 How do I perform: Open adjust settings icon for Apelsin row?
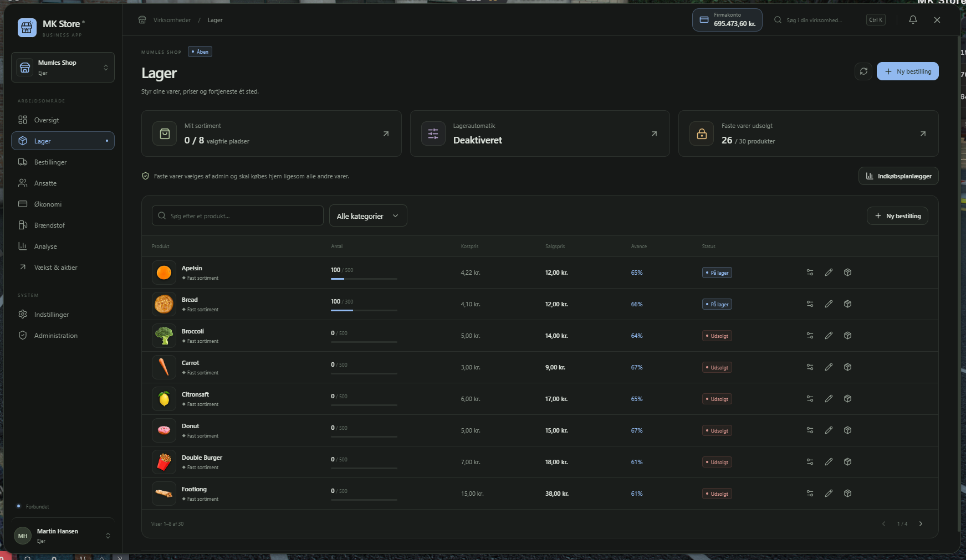point(810,273)
